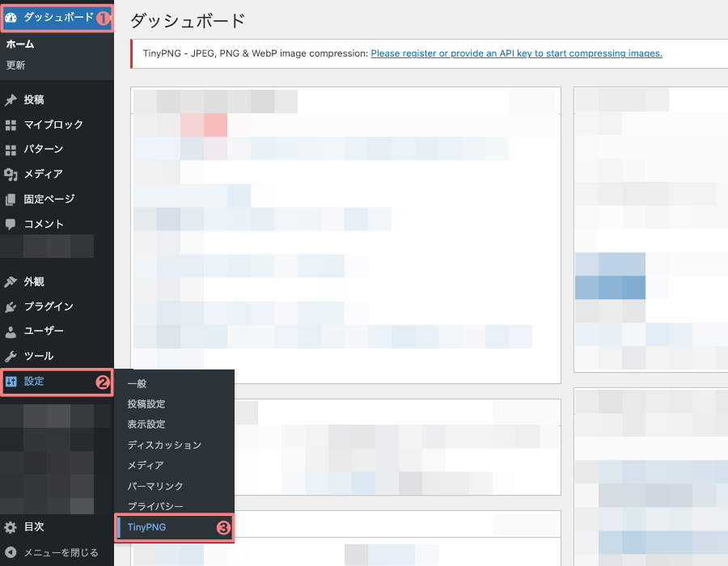Open コメント using the speech bubble icon
728x566 pixels.
tap(11, 223)
